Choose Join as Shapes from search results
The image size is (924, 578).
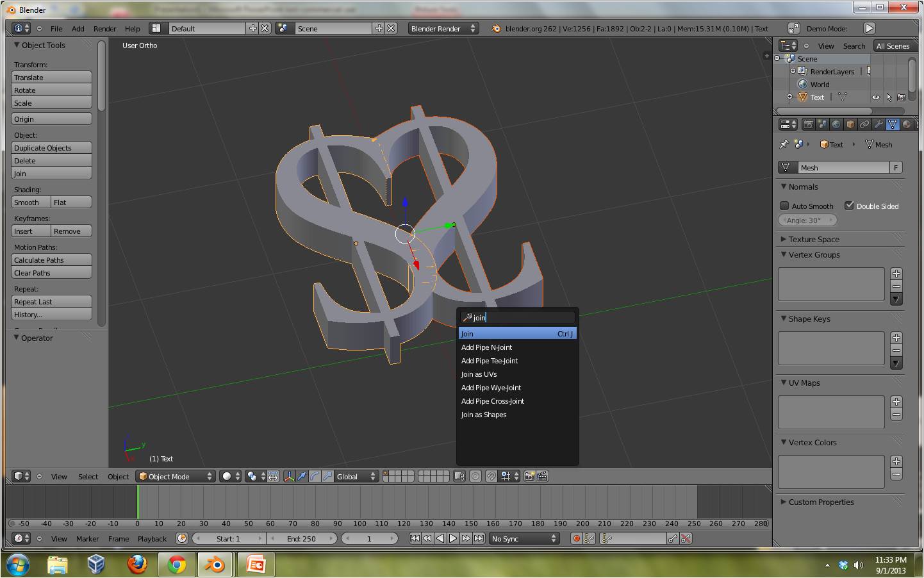517,415
